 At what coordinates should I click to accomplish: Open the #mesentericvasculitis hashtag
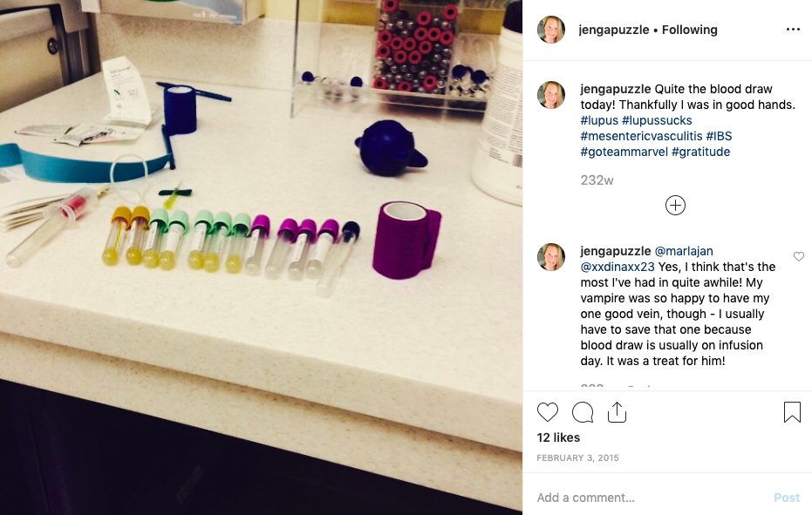click(x=641, y=136)
